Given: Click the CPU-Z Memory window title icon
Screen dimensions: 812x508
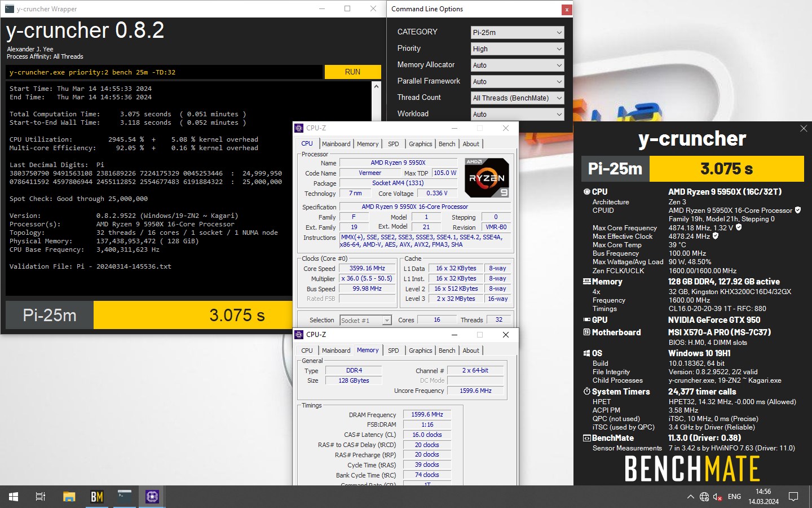Looking at the screenshot, I should [x=299, y=335].
